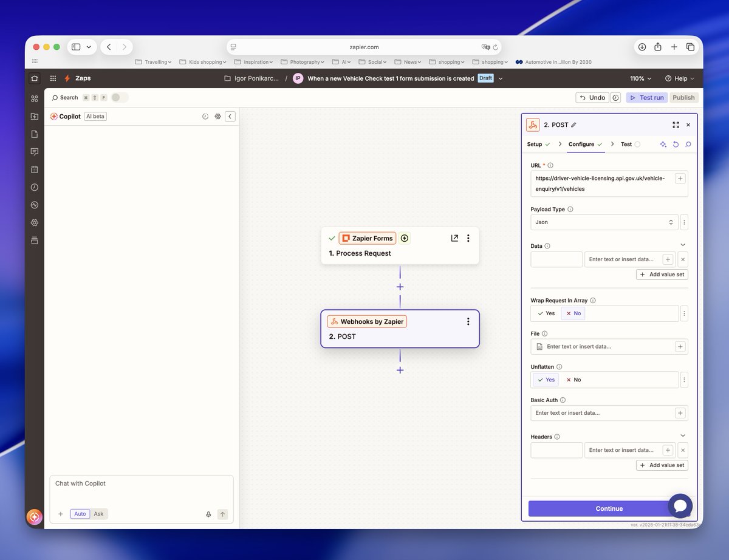Screen dimensions: 729x560
Task: Collapse the Headers section chevron
Action: tap(683, 435)
